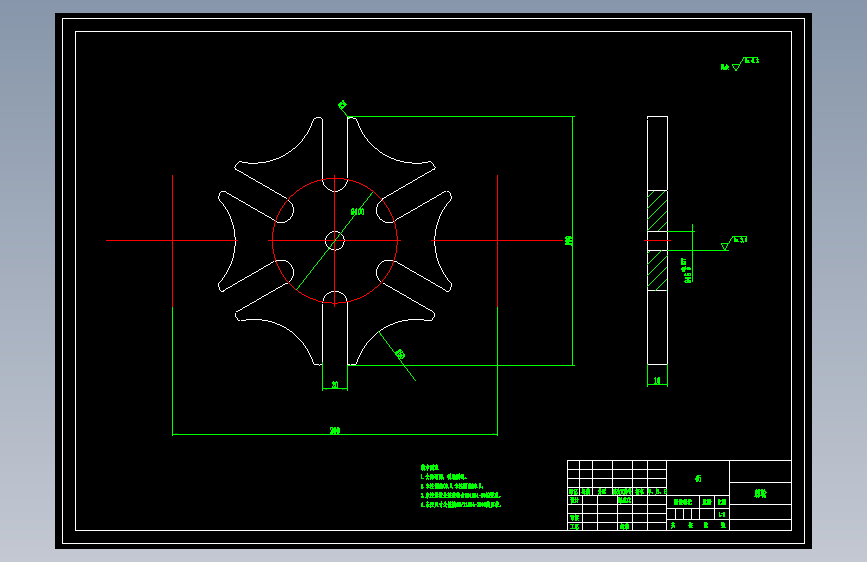
Task: Click the material cell in the title block
Action: 698,478
